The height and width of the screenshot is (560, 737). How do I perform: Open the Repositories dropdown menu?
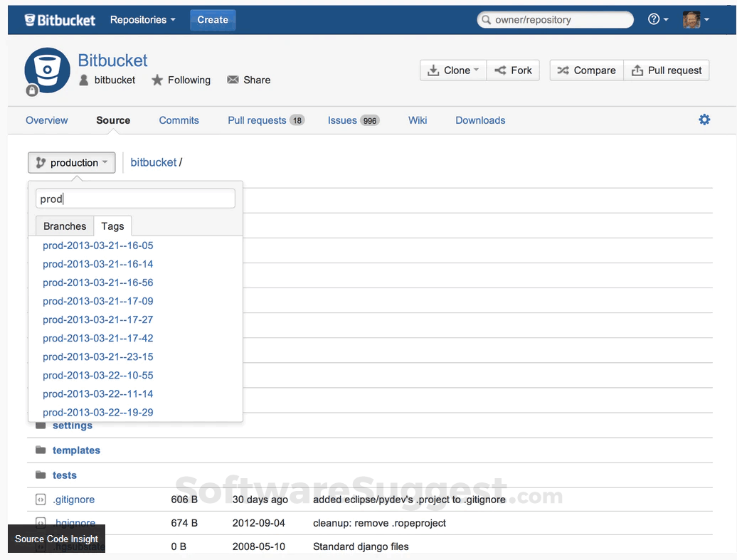(142, 19)
